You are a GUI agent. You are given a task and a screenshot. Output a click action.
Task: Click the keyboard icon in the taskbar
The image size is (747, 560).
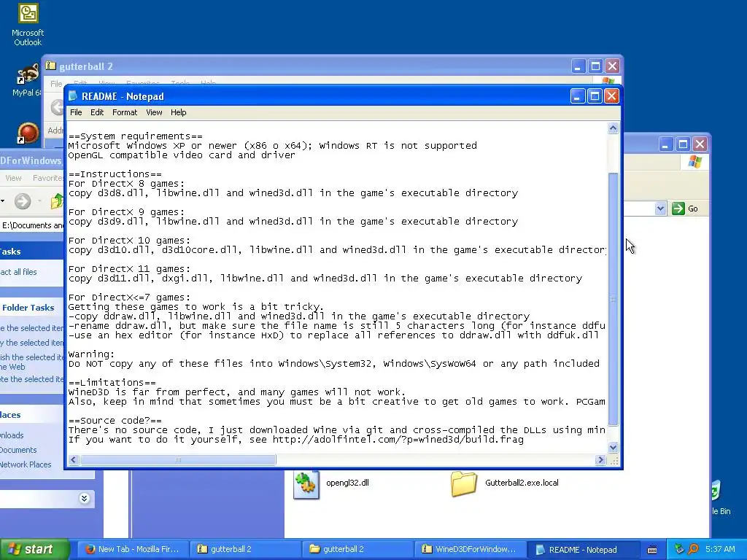652,550
